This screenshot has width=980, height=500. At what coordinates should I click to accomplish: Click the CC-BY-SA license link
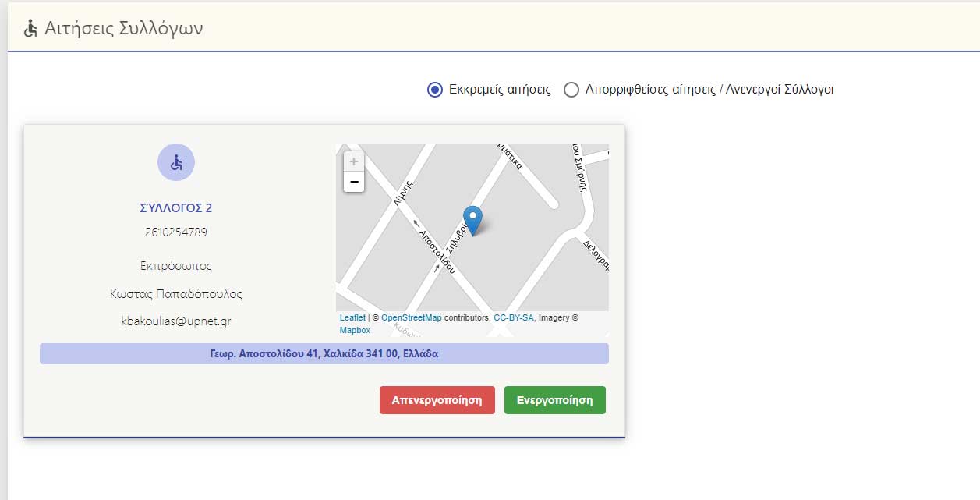(514, 317)
